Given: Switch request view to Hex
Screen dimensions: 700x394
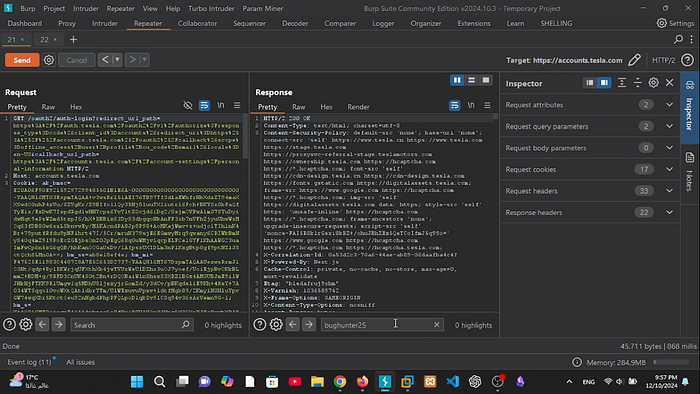Looking at the screenshot, I should coord(76,107).
